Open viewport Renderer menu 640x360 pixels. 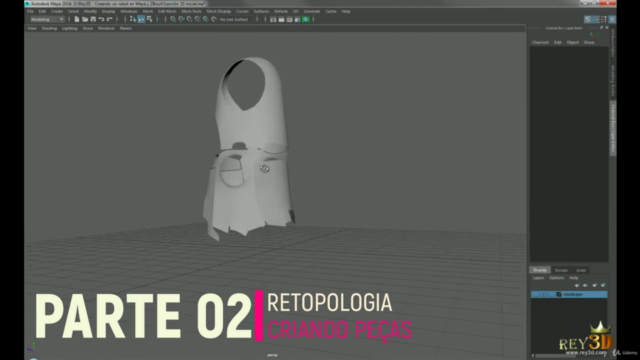click(106, 29)
